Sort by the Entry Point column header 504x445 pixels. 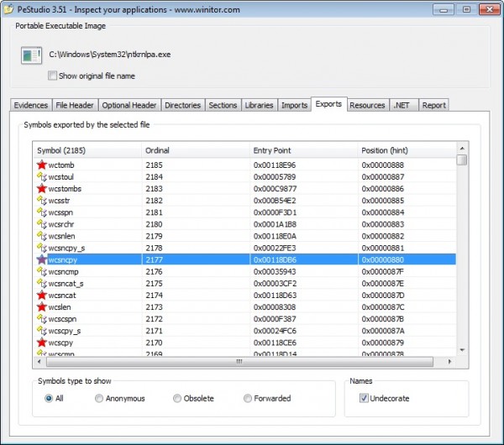[303, 149]
